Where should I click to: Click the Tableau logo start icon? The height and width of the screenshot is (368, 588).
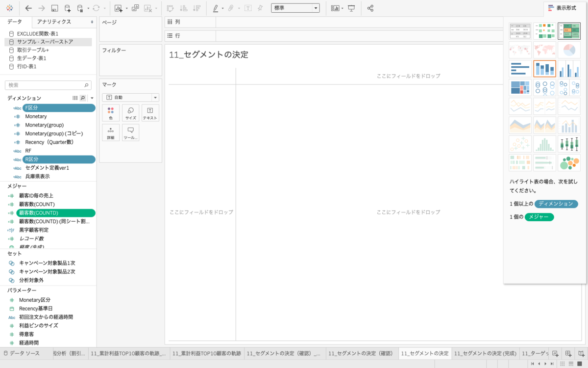pos(9,8)
